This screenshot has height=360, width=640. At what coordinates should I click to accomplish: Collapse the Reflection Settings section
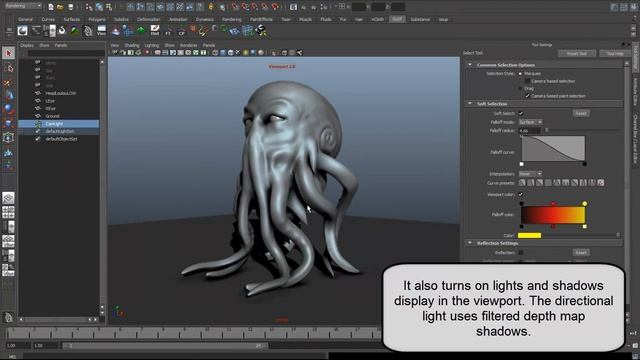[x=470, y=243]
